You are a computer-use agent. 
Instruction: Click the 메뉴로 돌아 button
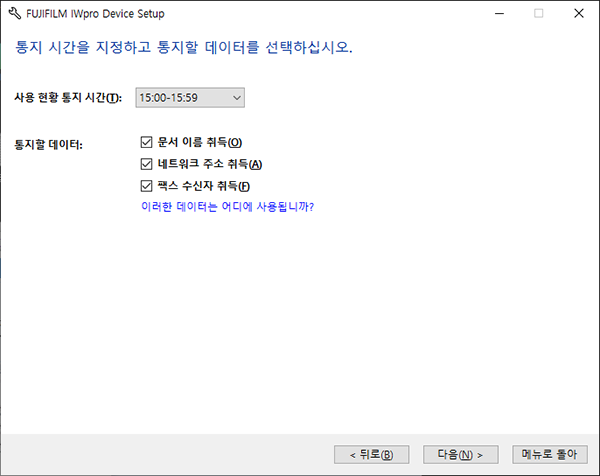pyautogui.click(x=549, y=455)
